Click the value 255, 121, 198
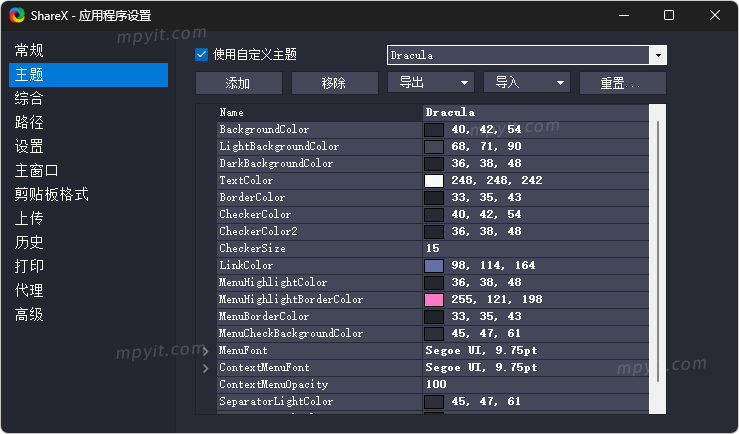This screenshot has height=434, width=739. pyautogui.click(x=497, y=300)
